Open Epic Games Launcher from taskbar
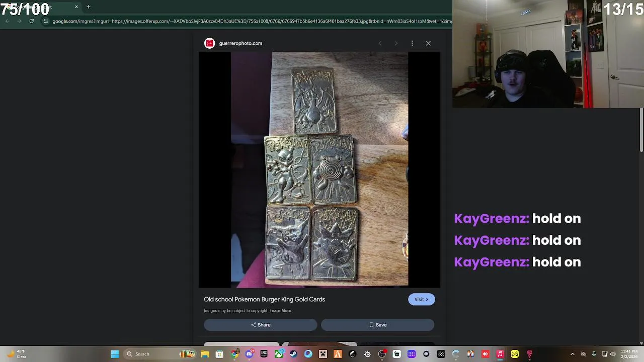Image resolution: width=644 pixels, height=362 pixels. click(x=264, y=354)
